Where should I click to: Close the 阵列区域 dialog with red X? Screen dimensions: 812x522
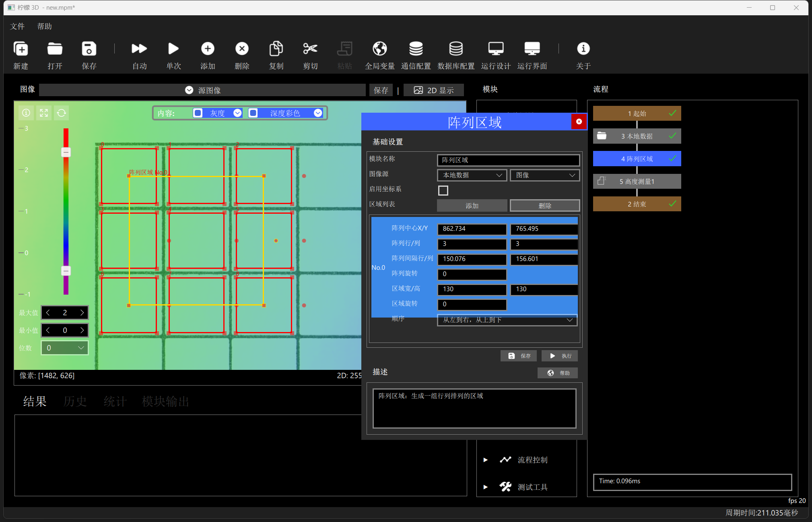coord(579,122)
